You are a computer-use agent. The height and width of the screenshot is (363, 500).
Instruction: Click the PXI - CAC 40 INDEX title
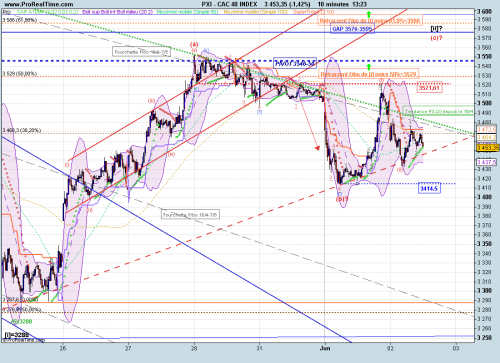tap(229, 4)
